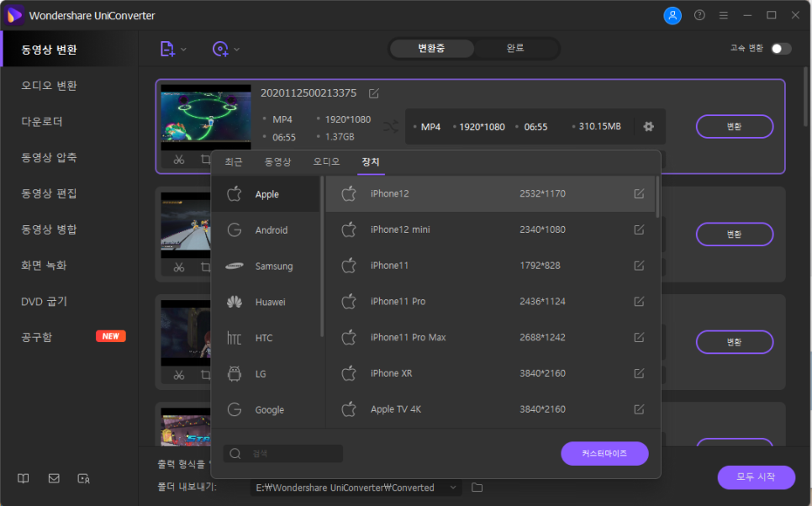This screenshot has width=812, height=506.
Task: Click the load DVD disc icon
Action: coord(220,50)
